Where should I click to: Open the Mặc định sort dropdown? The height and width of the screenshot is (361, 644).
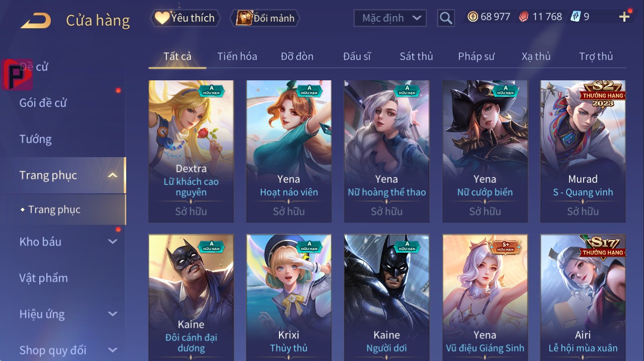(x=390, y=18)
